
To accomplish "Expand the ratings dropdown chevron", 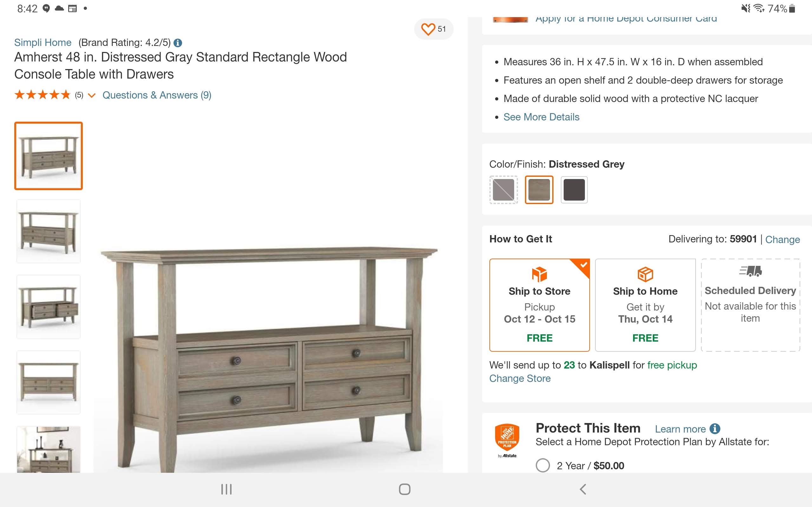I will pyautogui.click(x=92, y=96).
